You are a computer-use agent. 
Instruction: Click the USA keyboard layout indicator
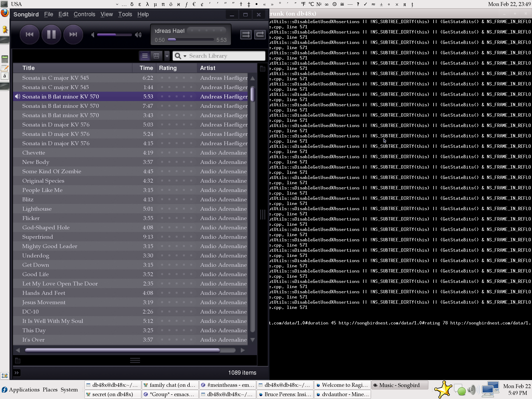coord(16,4)
